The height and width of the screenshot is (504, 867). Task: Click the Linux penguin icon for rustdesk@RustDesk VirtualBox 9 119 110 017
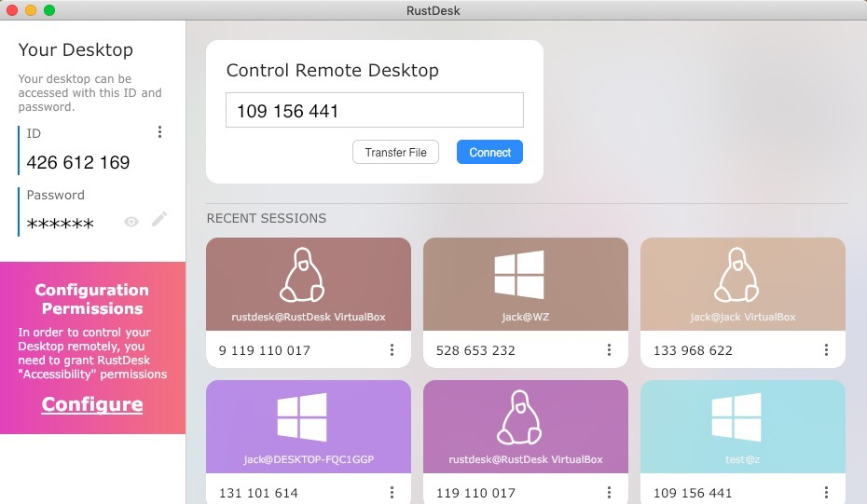coord(308,276)
